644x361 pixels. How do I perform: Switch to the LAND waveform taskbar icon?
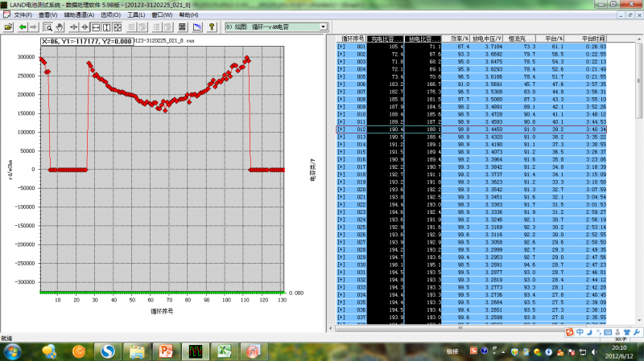pos(196,351)
